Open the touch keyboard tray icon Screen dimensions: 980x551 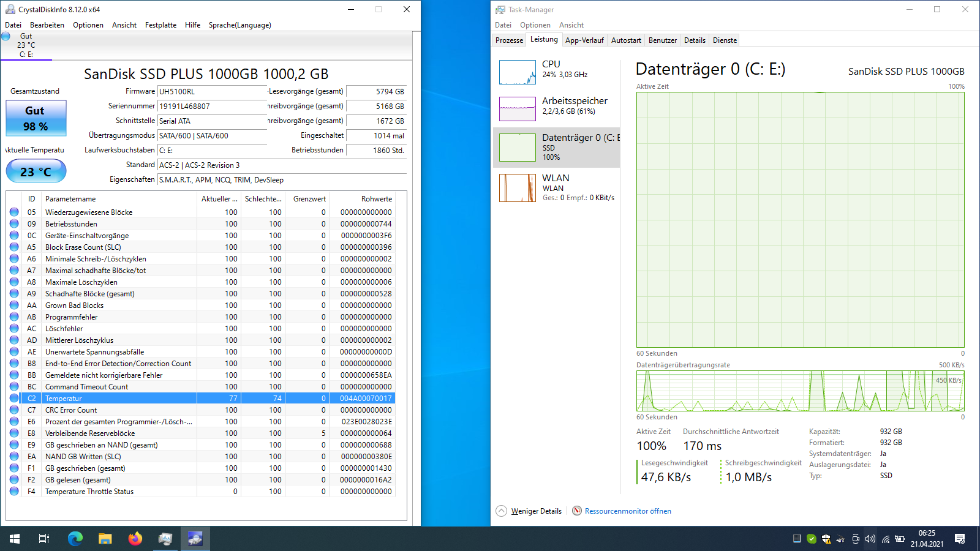pyautogui.click(x=797, y=539)
